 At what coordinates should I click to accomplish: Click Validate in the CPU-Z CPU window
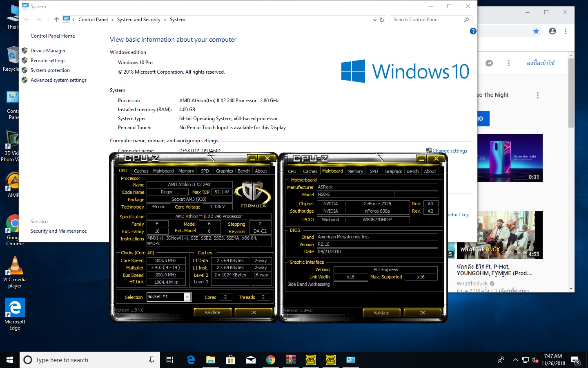212,312
